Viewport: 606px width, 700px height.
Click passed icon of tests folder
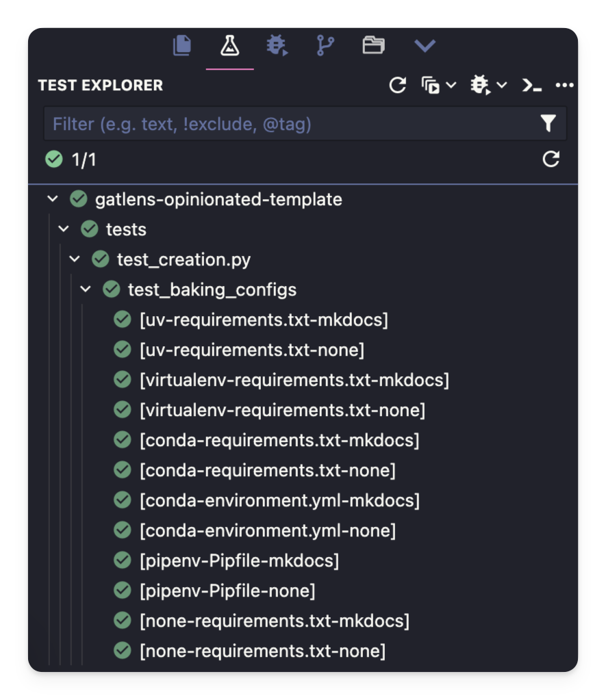[90, 229]
